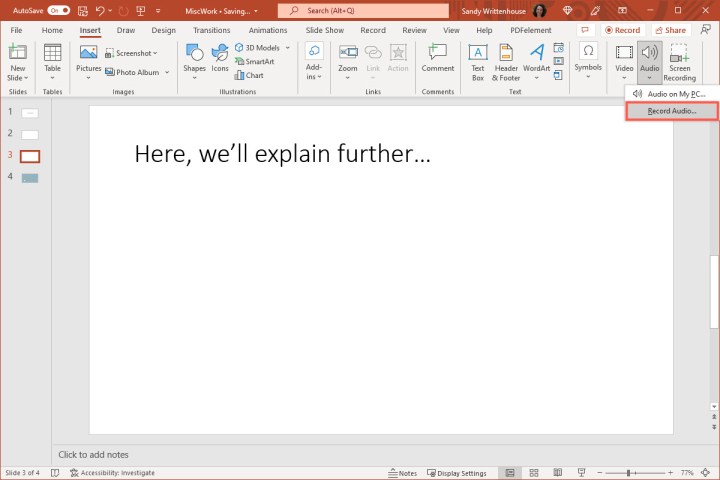Open the Shapes gallery
The width and height of the screenshot is (720, 480).
[x=194, y=62]
